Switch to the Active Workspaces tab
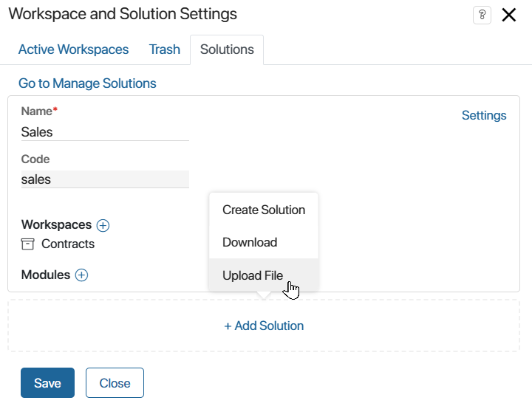 [73, 49]
